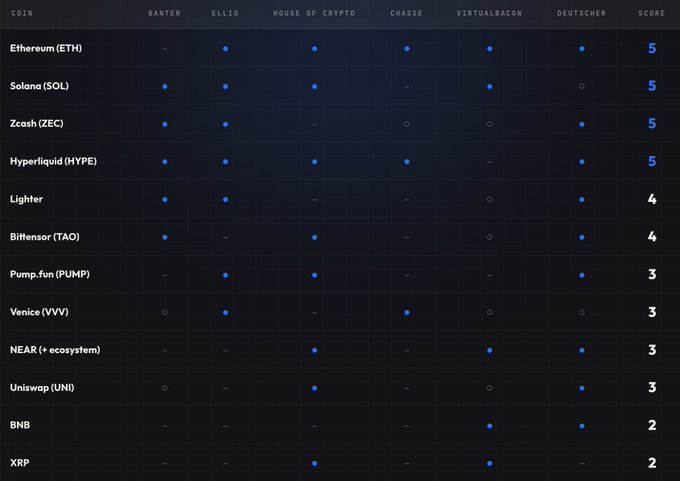Image resolution: width=680 pixels, height=481 pixels.
Task: Select the Venice (VVV) row name
Action: [39, 312]
